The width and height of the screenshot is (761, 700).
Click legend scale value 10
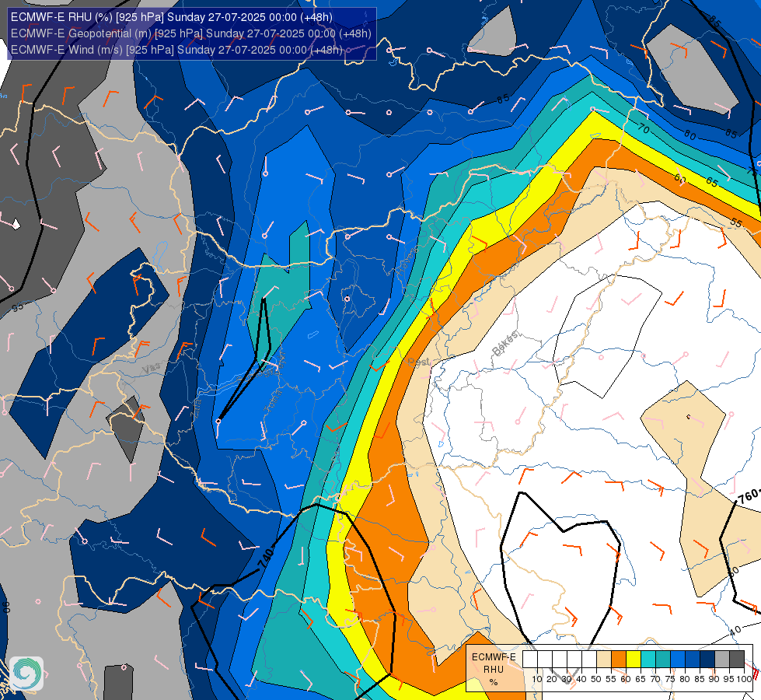coord(537,679)
